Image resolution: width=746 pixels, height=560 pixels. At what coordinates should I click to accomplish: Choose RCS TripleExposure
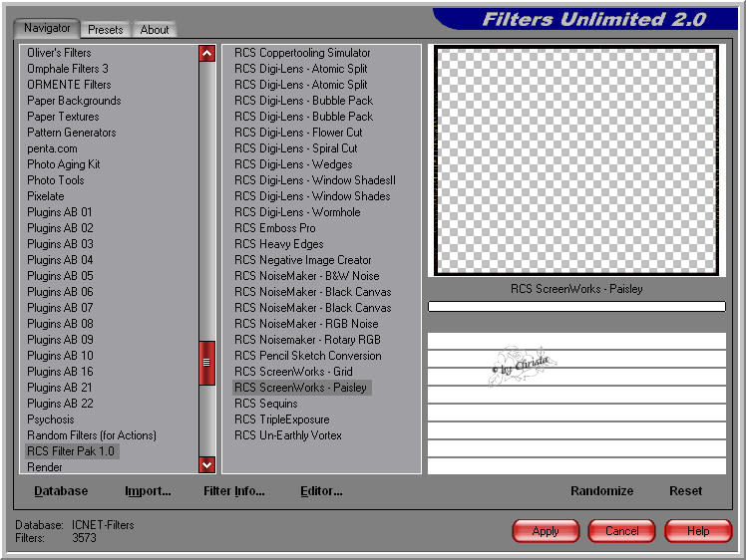pos(281,420)
